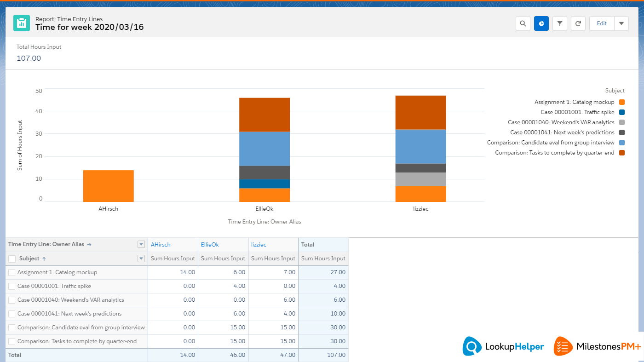
Task: Click the 4.00 EllieOk Traffic spike cell
Action: coord(223,286)
